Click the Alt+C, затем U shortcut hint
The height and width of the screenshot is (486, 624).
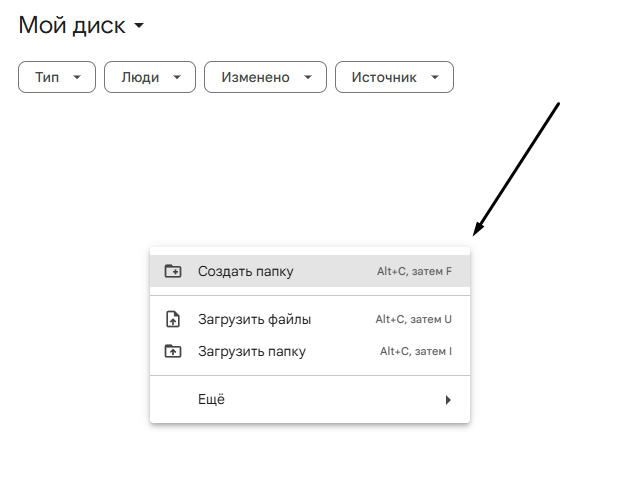pos(413,319)
